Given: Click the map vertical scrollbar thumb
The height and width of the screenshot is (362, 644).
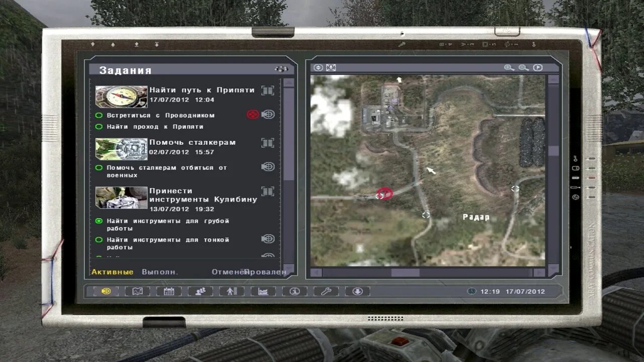Looking at the screenshot, I should [x=553, y=151].
